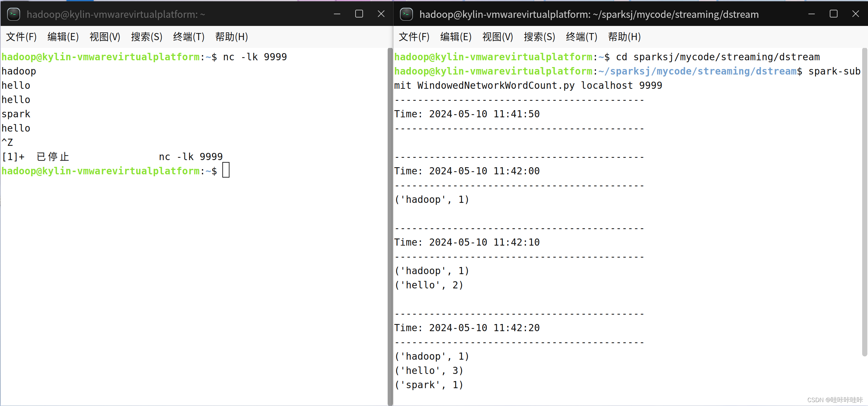This screenshot has width=868, height=406.
Task: Maximize the right terminal window
Action: [834, 14]
